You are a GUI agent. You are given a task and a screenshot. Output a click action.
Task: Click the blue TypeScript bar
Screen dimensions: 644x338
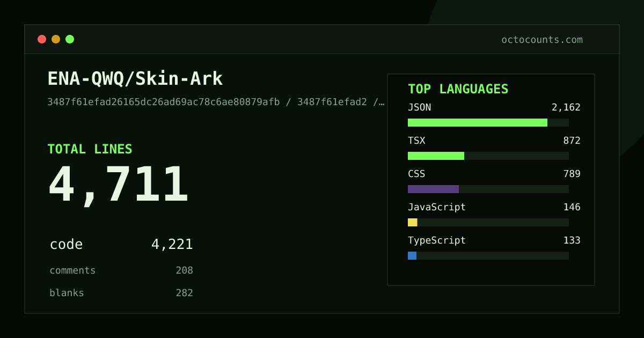412,255
